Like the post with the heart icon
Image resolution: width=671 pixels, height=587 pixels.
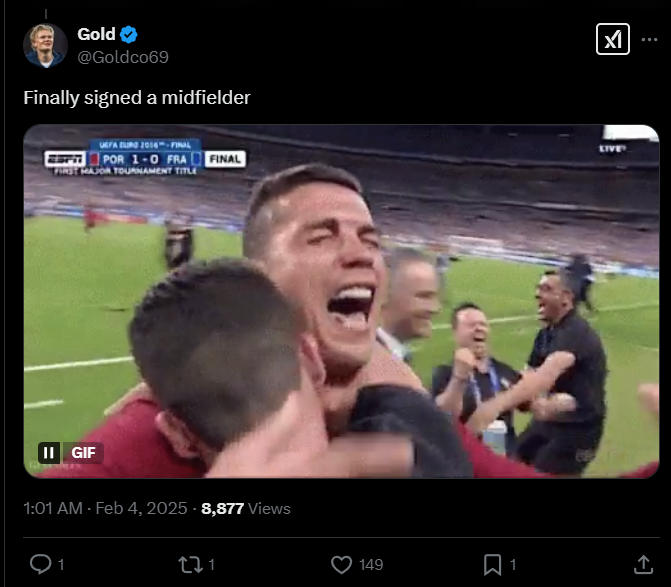tap(342, 565)
